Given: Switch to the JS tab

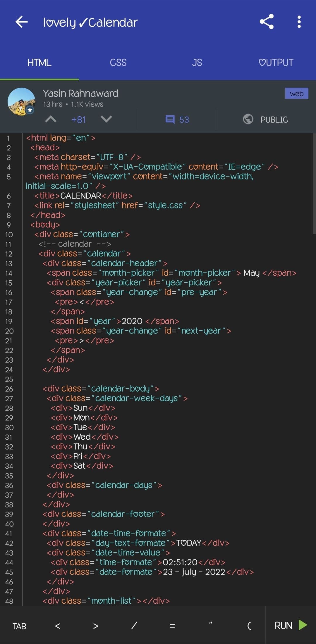Looking at the screenshot, I should (197, 63).
